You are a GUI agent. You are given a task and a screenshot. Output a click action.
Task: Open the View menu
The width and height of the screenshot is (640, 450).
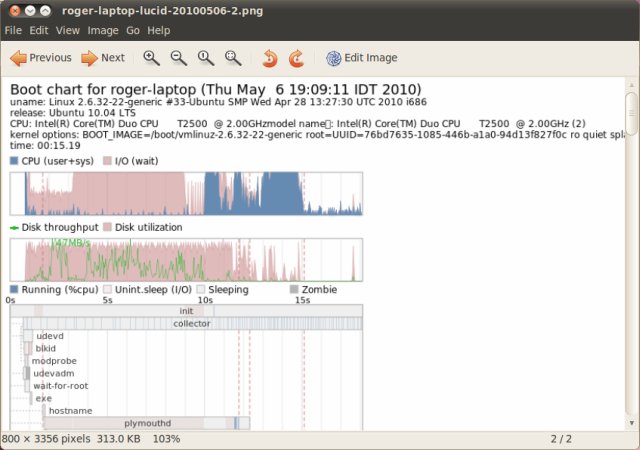pyautogui.click(x=68, y=31)
